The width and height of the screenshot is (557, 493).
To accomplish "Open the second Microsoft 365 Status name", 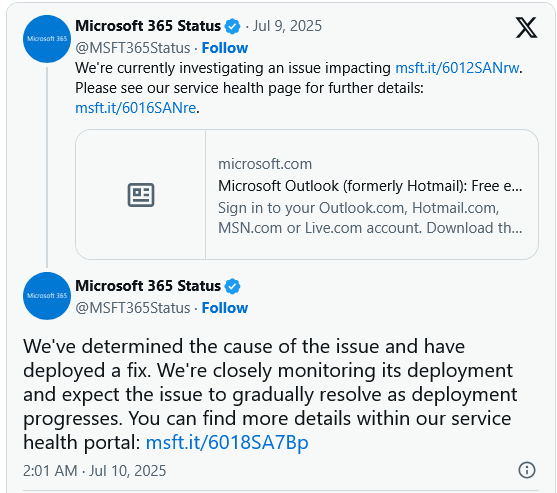I will point(148,286).
